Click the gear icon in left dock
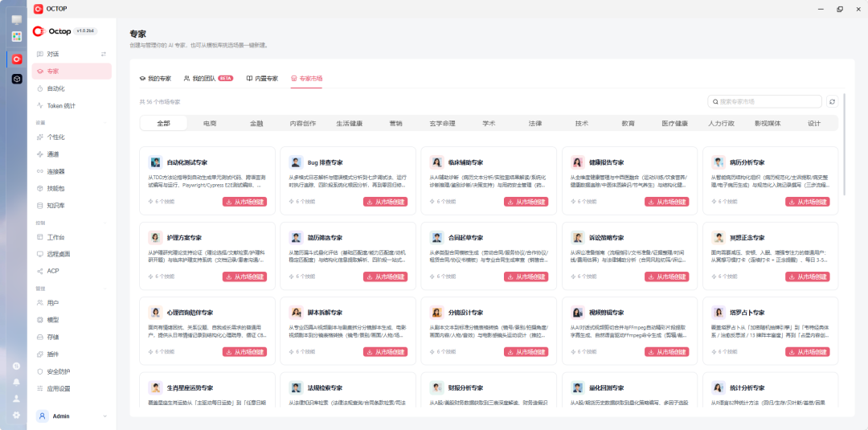The image size is (868, 430). coord(17,415)
